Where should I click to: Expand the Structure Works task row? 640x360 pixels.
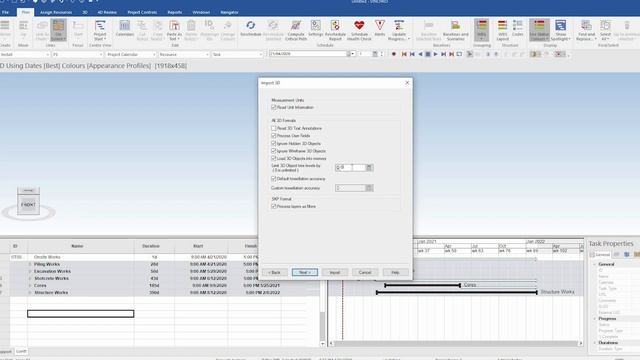(30, 293)
